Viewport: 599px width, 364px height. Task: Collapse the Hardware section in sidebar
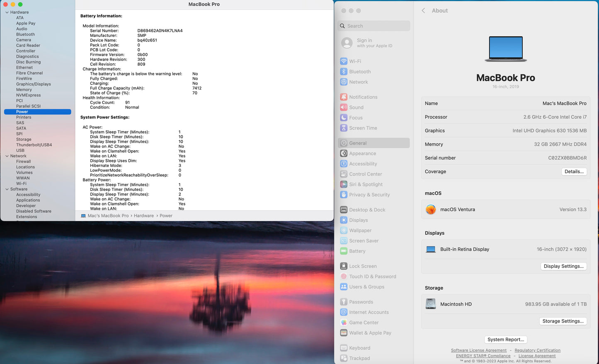coord(7,12)
